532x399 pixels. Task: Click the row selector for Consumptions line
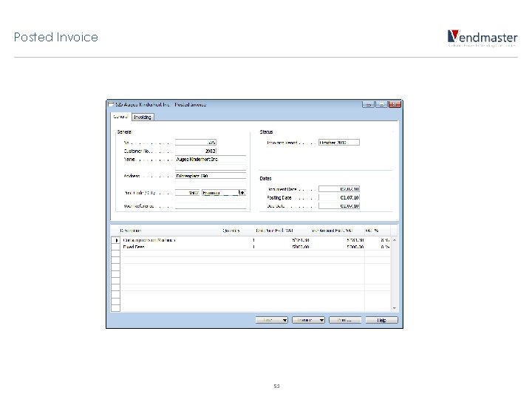116,240
